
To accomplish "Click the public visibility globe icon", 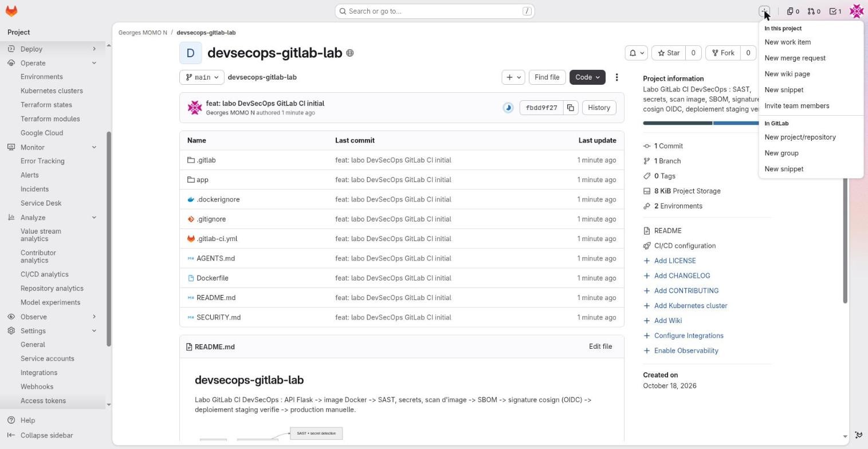I will tap(349, 53).
